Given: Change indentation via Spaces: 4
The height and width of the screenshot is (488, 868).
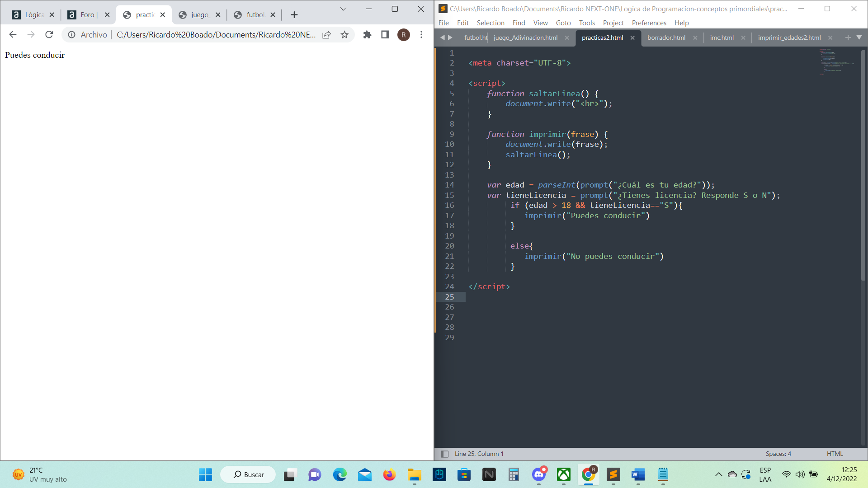Looking at the screenshot, I should (778, 454).
